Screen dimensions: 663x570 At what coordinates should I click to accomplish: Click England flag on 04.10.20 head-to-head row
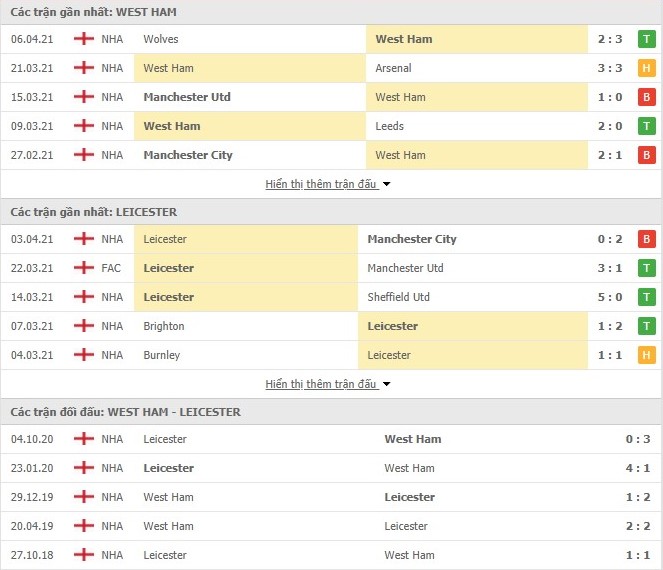pyautogui.click(x=84, y=439)
